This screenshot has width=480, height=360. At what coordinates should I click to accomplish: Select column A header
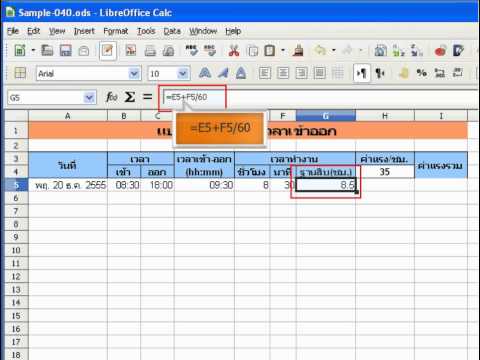coord(68,116)
